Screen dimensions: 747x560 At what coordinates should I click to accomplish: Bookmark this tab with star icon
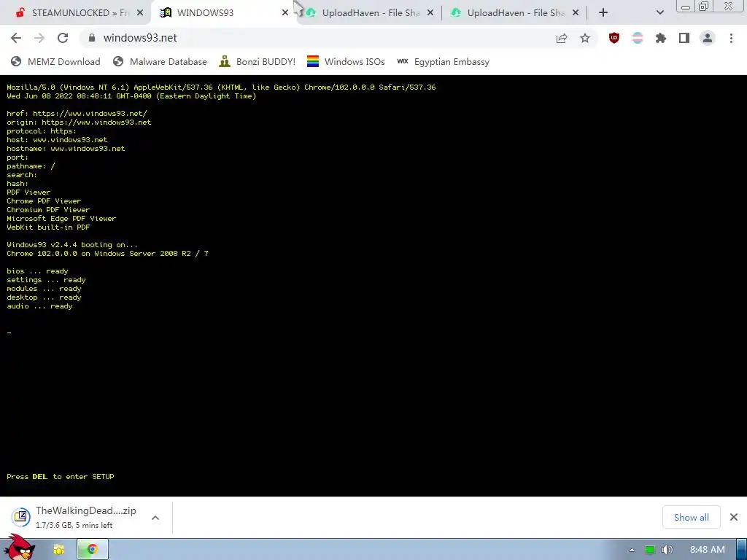(x=585, y=38)
